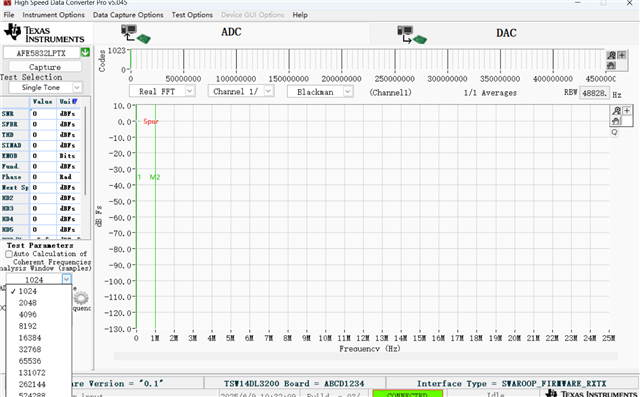Enable Auto Calculation of Coherent Frequencies checkbox

coord(9,254)
